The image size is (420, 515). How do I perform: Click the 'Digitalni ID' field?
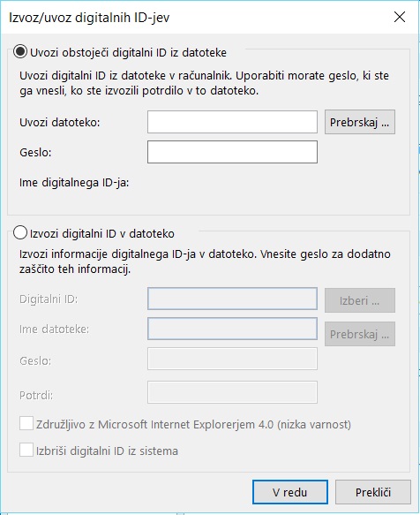coord(232,299)
